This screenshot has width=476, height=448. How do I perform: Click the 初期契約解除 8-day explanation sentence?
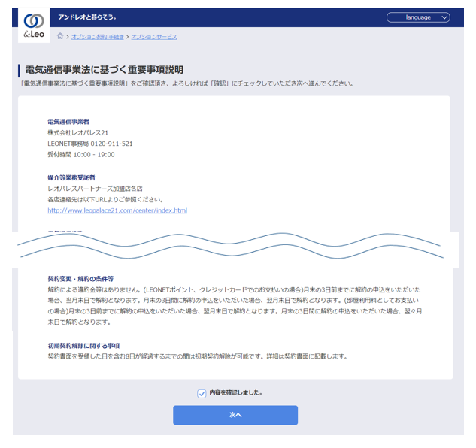[197, 356]
